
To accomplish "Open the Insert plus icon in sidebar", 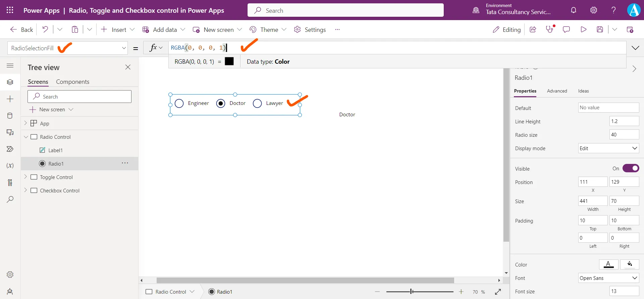I will click(10, 99).
